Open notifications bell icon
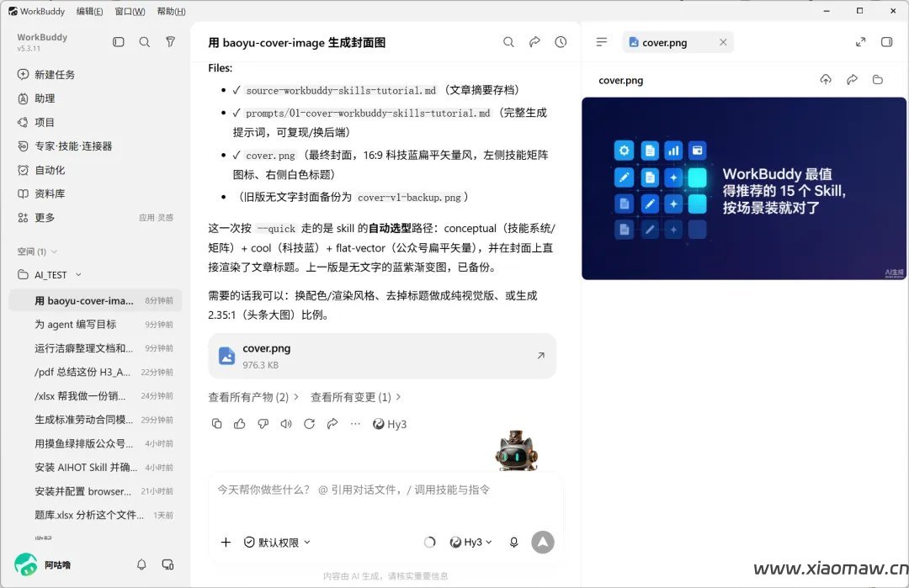The width and height of the screenshot is (909, 588). coord(141,564)
